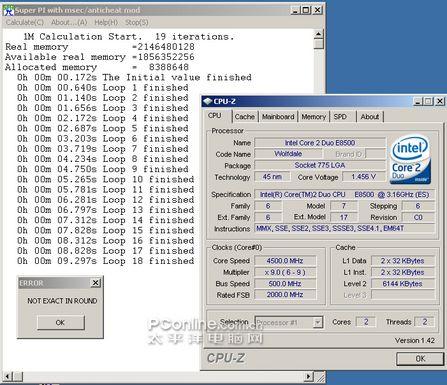Screen dimensions: 447x385
Task: Switch to the Mainboard tab
Action: [278, 117]
